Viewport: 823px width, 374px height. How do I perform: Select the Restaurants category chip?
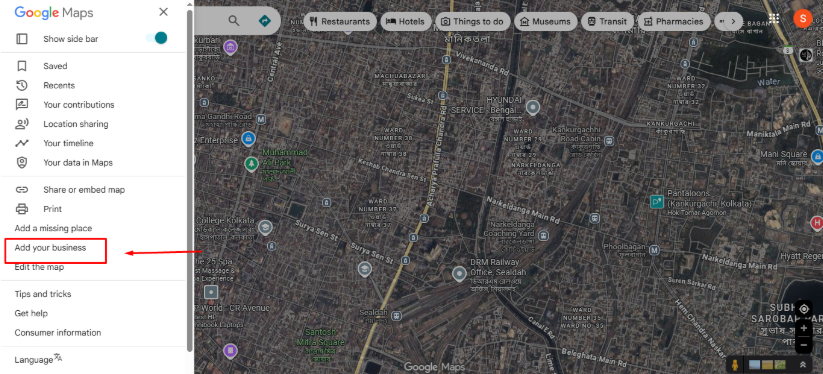tap(340, 22)
